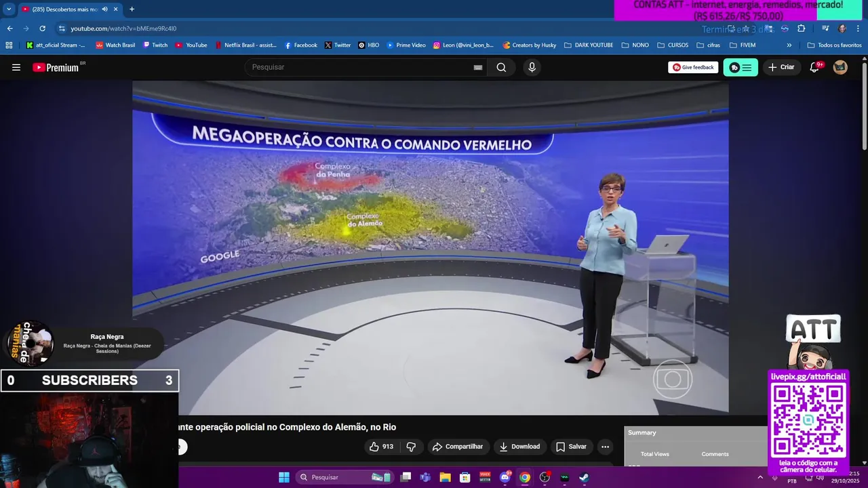Click the news video player
The image size is (868, 488).
431,247
